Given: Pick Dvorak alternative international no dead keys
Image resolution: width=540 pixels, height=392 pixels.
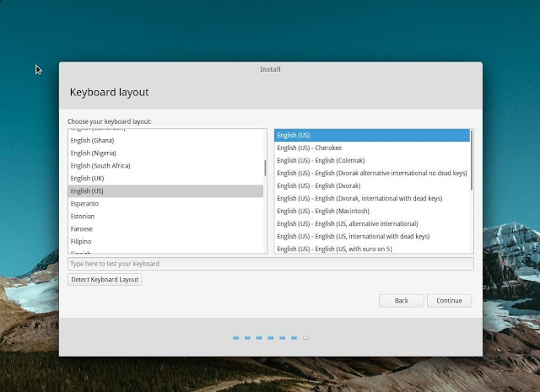Looking at the screenshot, I should (x=372, y=173).
